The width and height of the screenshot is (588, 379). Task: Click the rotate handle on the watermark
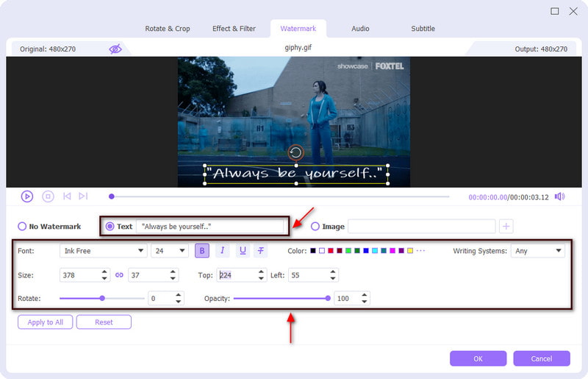click(x=295, y=152)
